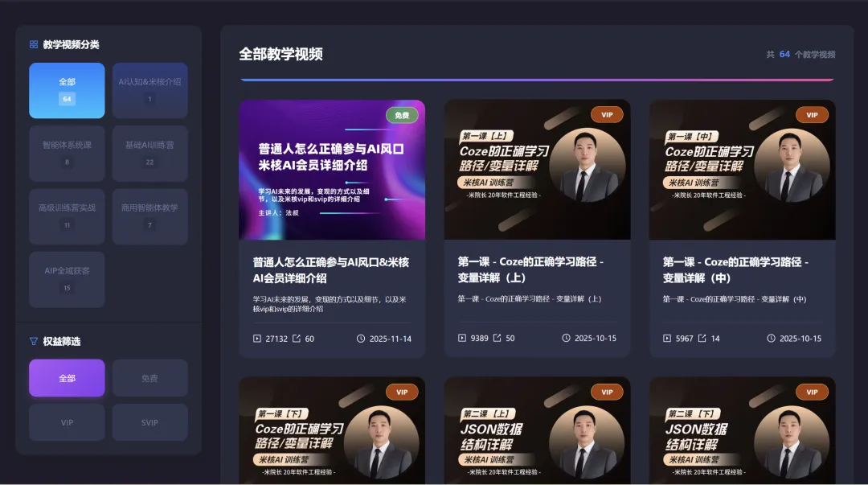
Task: Click the green 免费 badge
Action: pos(402,115)
